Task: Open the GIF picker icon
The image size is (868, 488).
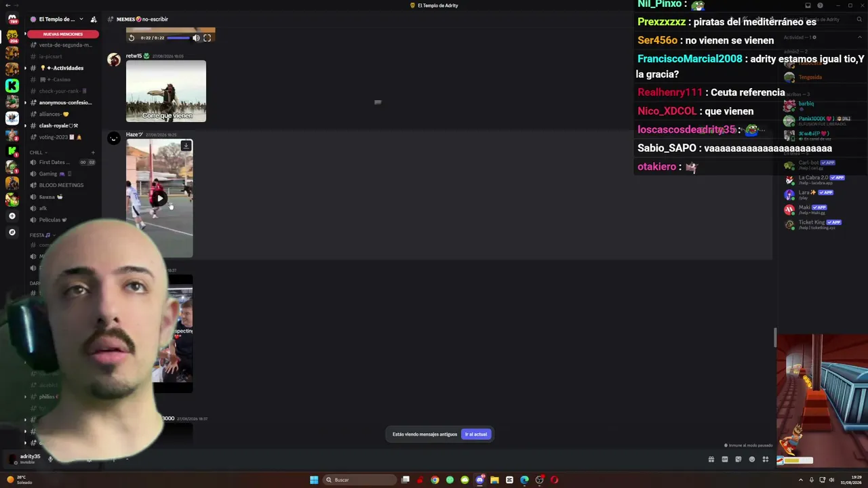Action: point(725,460)
